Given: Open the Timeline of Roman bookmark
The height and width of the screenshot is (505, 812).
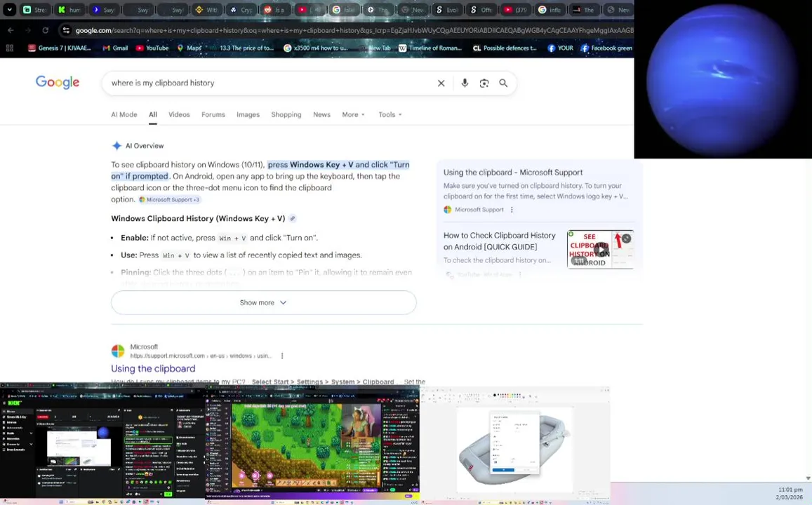Looking at the screenshot, I should point(430,48).
